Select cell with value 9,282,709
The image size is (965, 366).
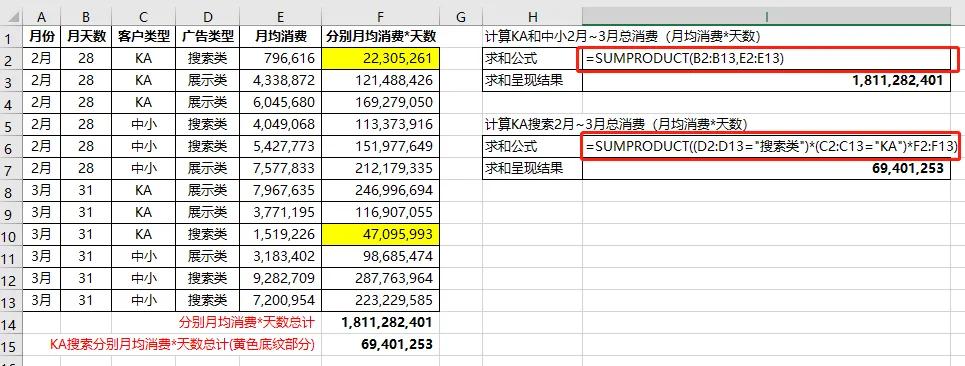[x=280, y=279]
